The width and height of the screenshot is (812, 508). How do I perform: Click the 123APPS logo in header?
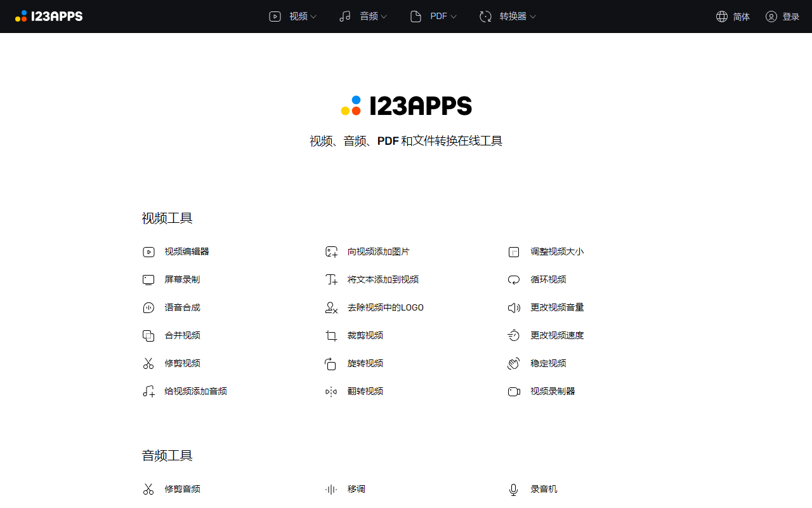pos(49,17)
